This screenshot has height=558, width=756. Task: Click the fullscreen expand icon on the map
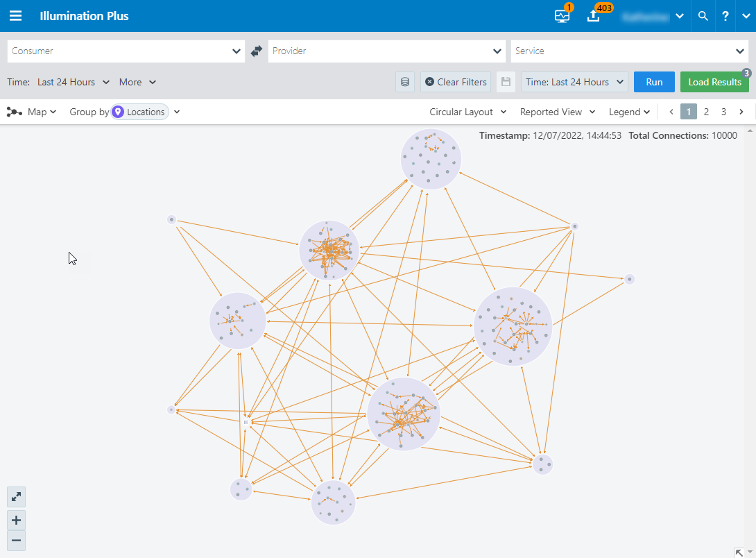tap(16, 497)
